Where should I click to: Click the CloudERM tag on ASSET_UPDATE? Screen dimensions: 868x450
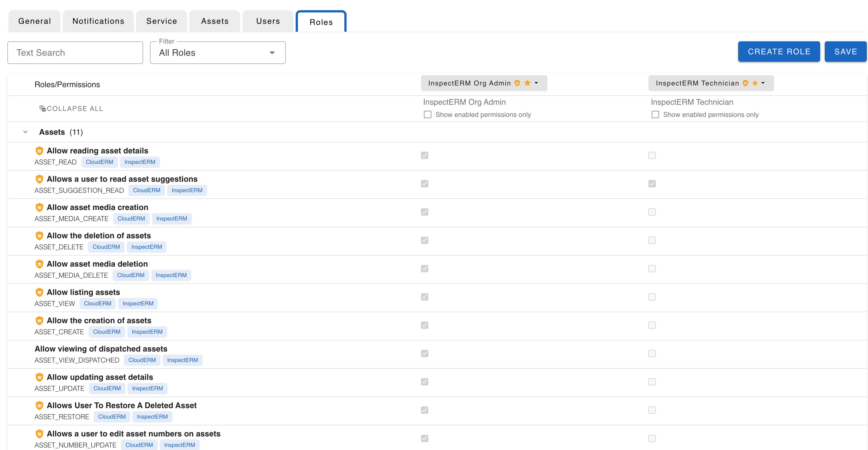pyautogui.click(x=107, y=389)
